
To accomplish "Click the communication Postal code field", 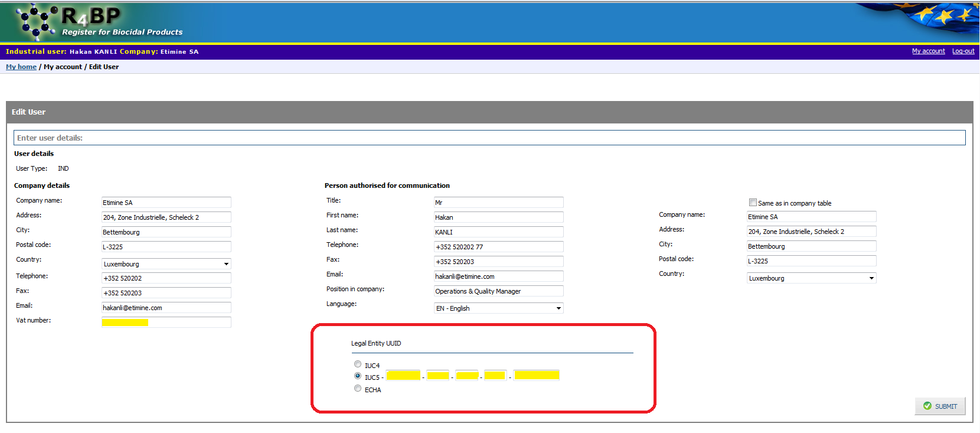I will pyautogui.click(x=812, y=261).
